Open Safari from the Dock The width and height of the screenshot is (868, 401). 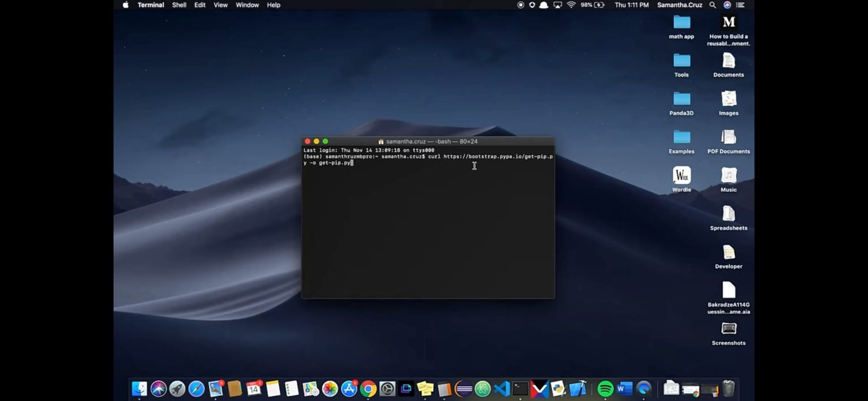197,389
